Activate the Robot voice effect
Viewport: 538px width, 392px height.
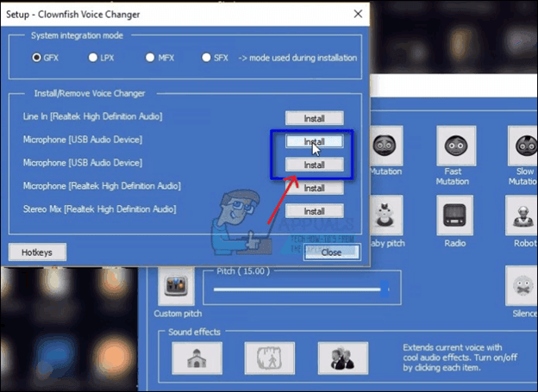pyautogui.click(x=522, y=215)
